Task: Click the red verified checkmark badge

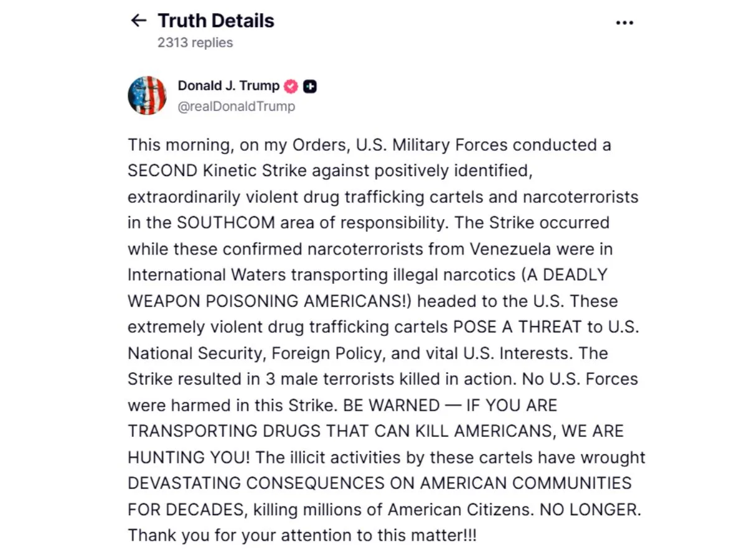Action: [291, 86]
